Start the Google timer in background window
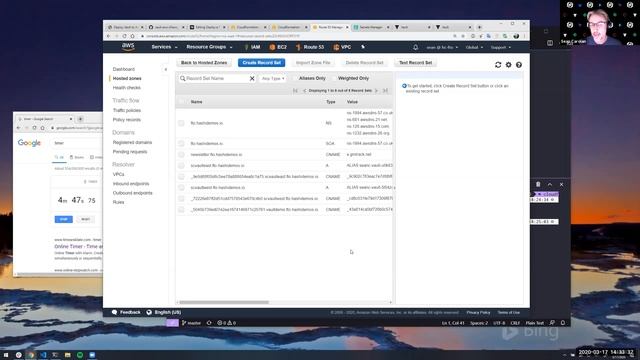Viewport: 640px width, 360px height. (x=64, y=219)
